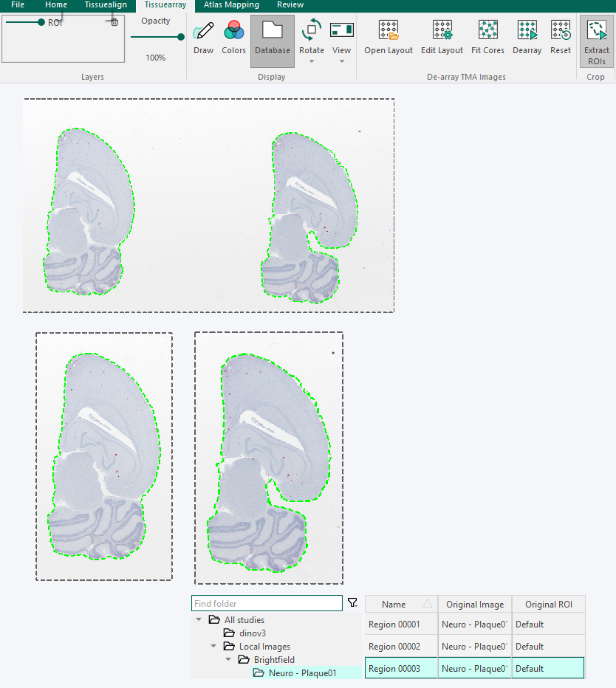Click the bottom-left brain section crop
The height and width of the screenshot is (688, 616).
pos(104,456)
